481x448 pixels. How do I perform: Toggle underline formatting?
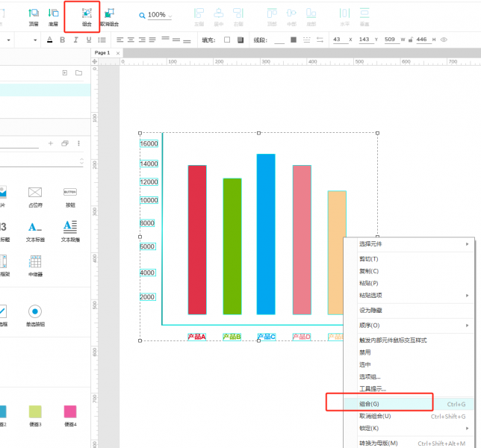coord(89,40)
